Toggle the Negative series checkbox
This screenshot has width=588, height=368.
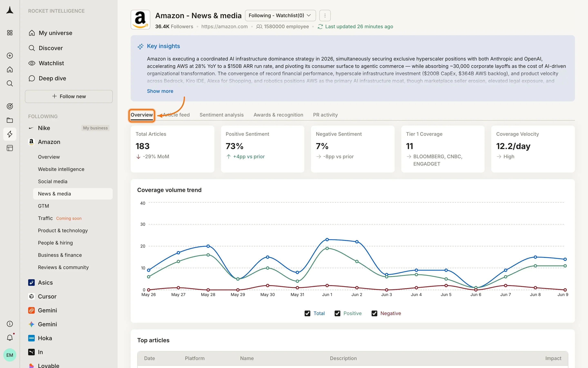[374, 313]
